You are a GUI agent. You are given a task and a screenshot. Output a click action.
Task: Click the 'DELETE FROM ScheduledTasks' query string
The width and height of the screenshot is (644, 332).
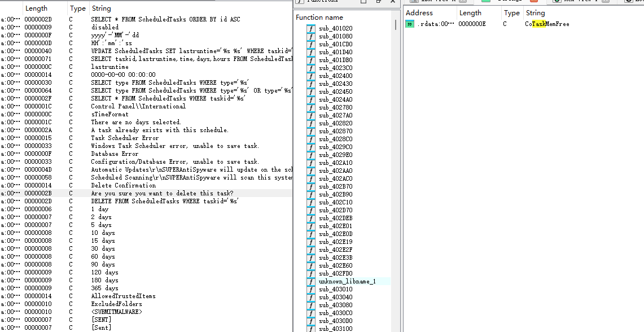(165, 201)
